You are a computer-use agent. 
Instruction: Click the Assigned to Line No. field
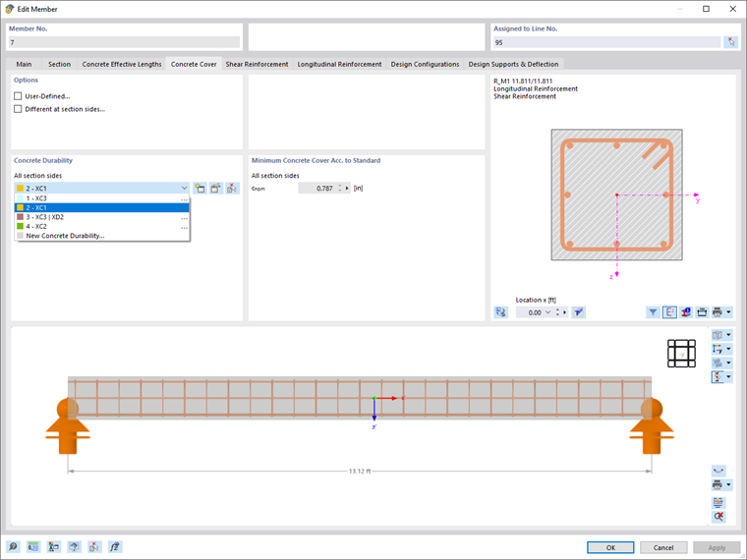point(606,42)
